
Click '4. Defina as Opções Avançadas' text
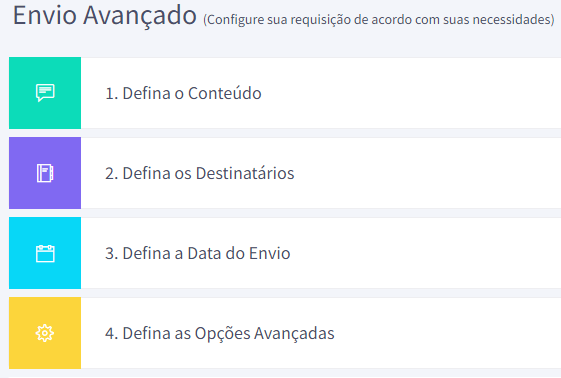[220, 334]
